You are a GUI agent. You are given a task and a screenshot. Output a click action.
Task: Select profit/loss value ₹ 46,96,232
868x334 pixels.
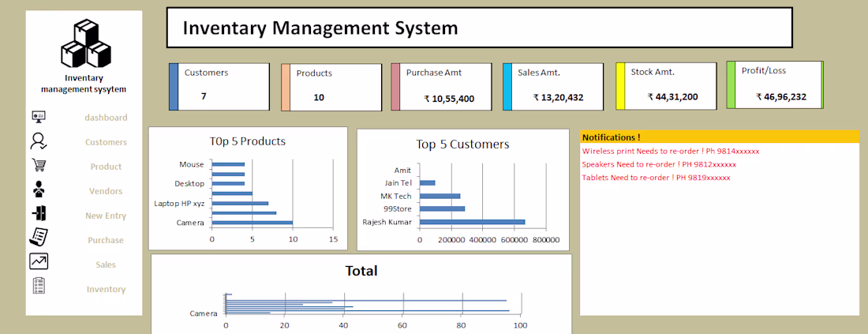tap(781, 97)
